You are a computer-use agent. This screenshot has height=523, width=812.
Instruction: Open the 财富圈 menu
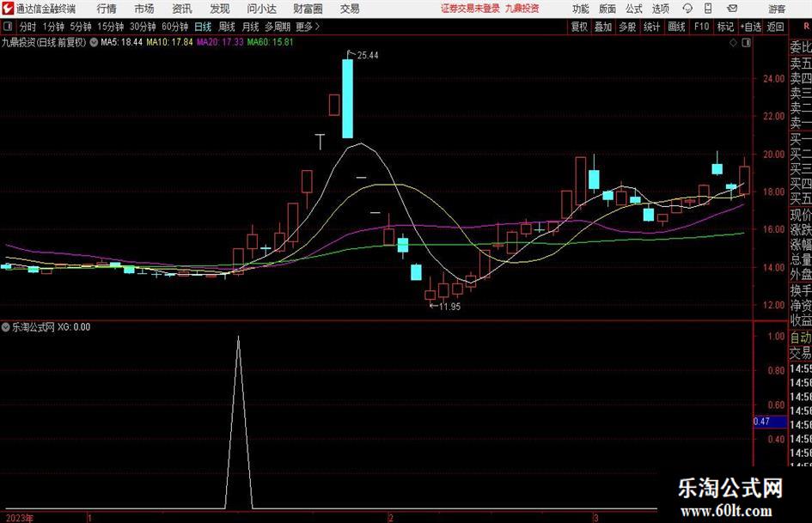(308, 9)
